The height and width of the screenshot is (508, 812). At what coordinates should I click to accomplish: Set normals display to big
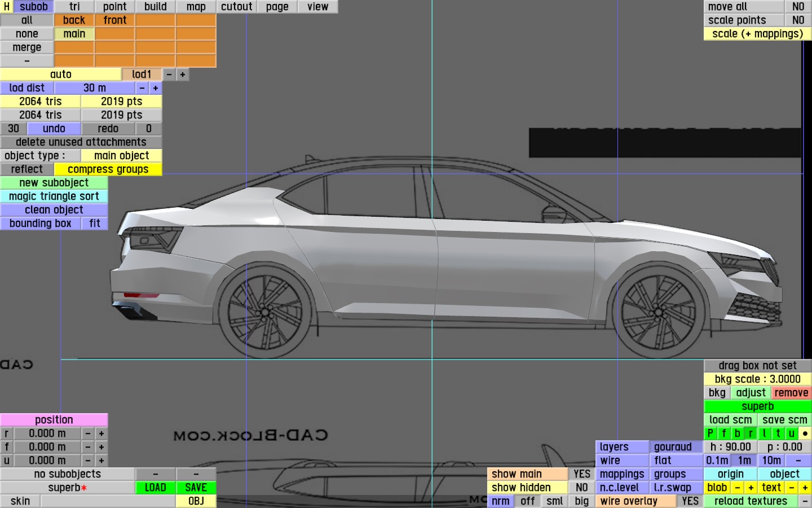pyautogui.click(x=582, y=501)
